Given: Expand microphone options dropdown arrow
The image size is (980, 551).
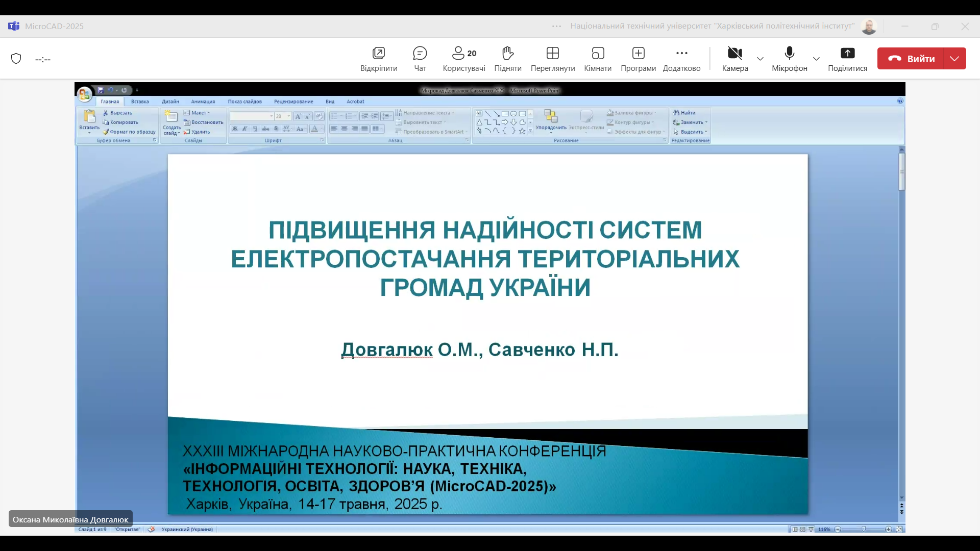Looking at the screenshot, I should coord(816,59).
